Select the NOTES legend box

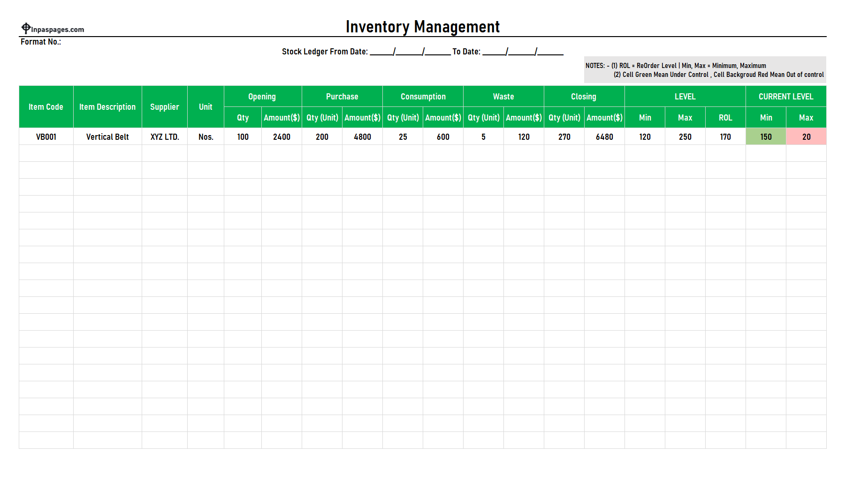pos(705,70)
